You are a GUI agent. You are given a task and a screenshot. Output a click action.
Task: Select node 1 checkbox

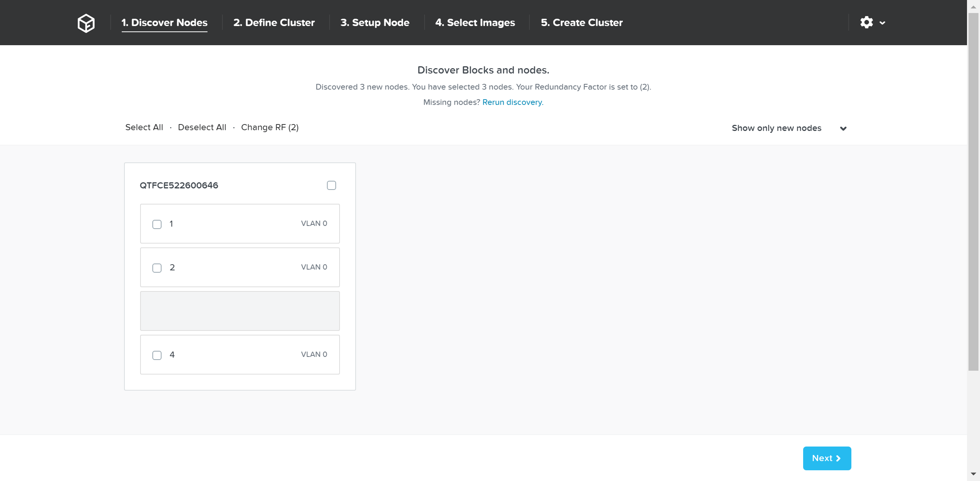157,224
